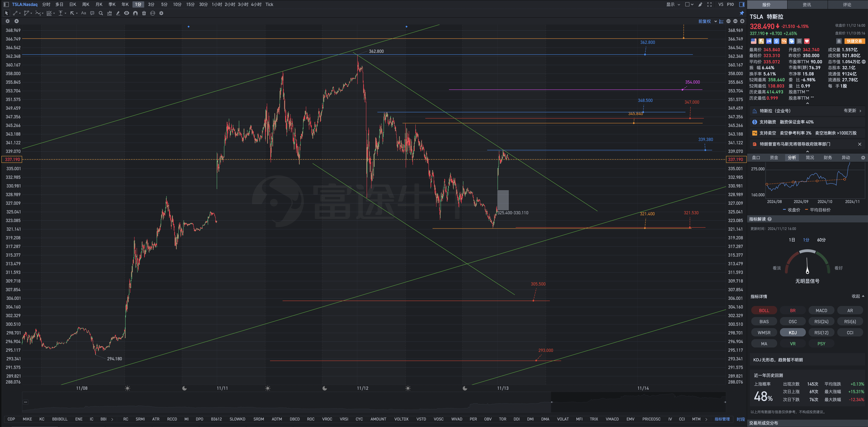Switch to the 资金 capital tab
Image resolution: width=868 pixels, height=427 pixels.
pos(774,157)
